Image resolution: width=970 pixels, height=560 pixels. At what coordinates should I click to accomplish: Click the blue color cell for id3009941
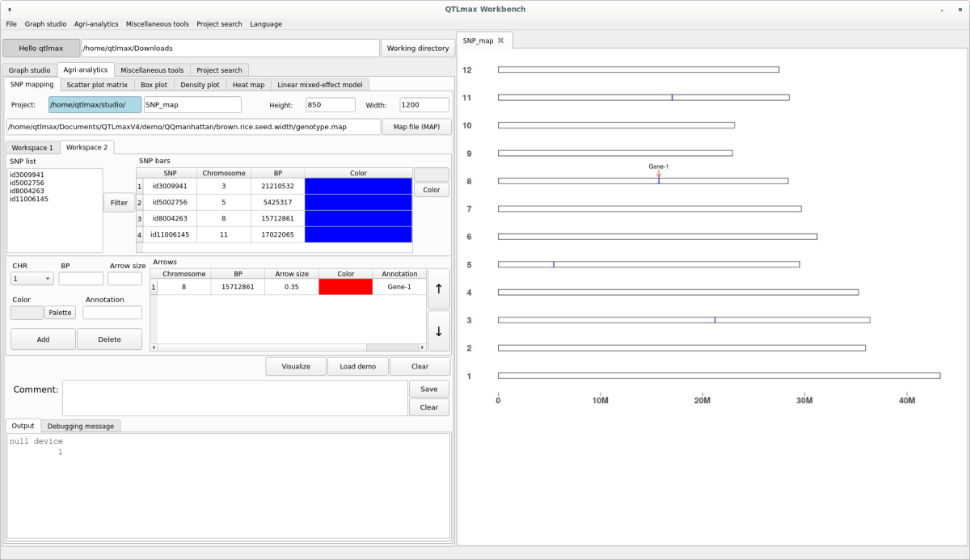point(358,186)
